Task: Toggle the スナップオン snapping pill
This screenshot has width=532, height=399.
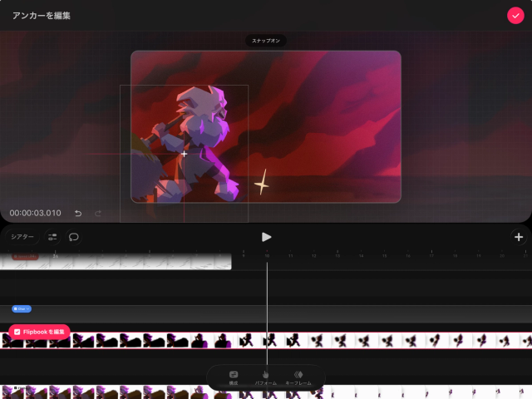Action: point(266,41)
